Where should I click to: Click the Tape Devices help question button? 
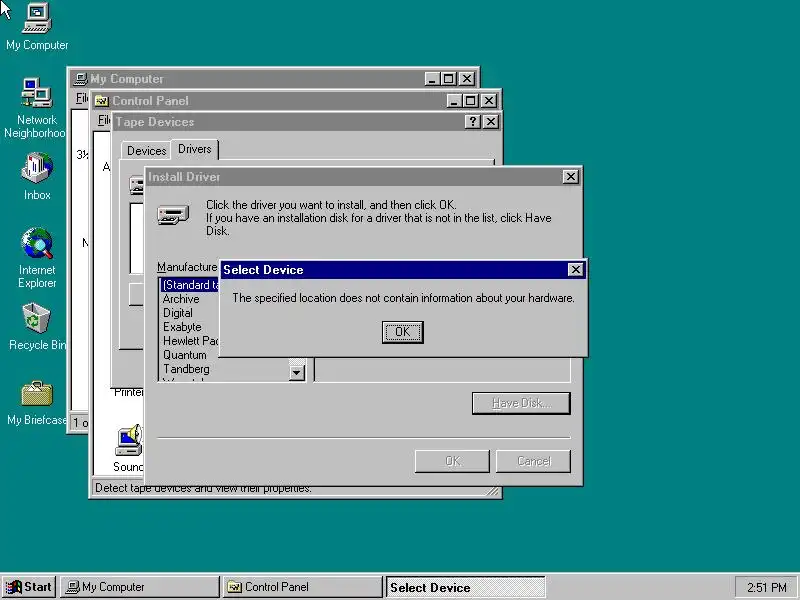coord(473,121)
